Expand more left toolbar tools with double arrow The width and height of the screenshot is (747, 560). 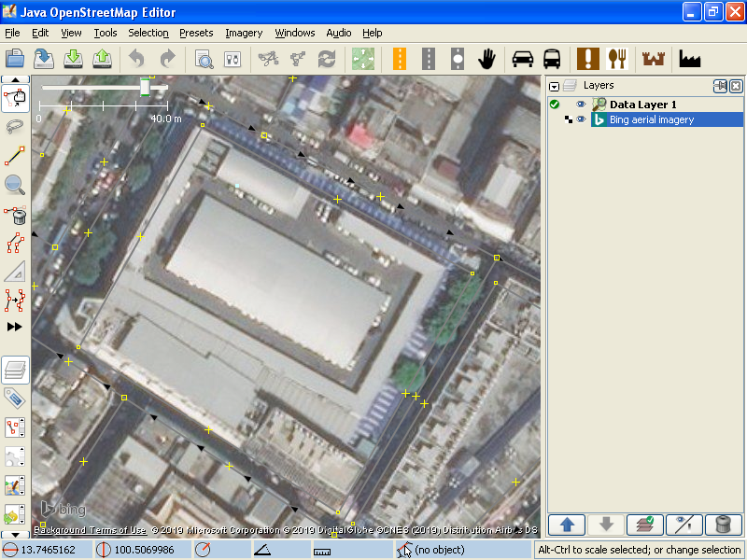tap(15, 327)
